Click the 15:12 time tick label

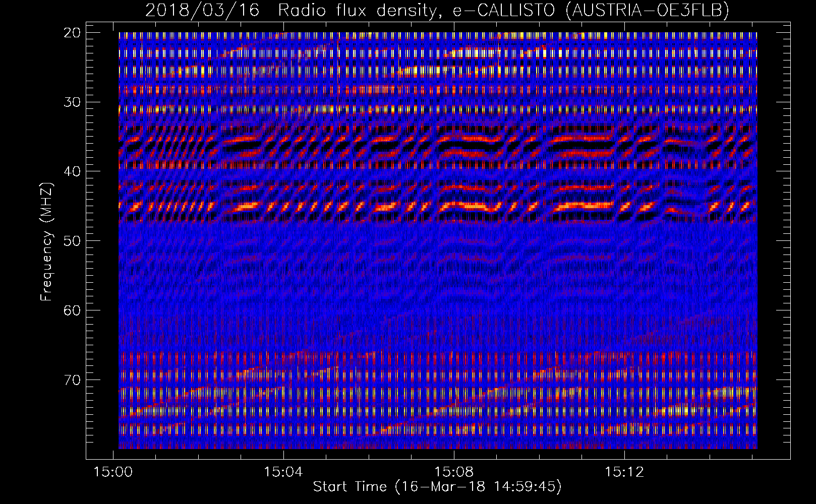624,472
